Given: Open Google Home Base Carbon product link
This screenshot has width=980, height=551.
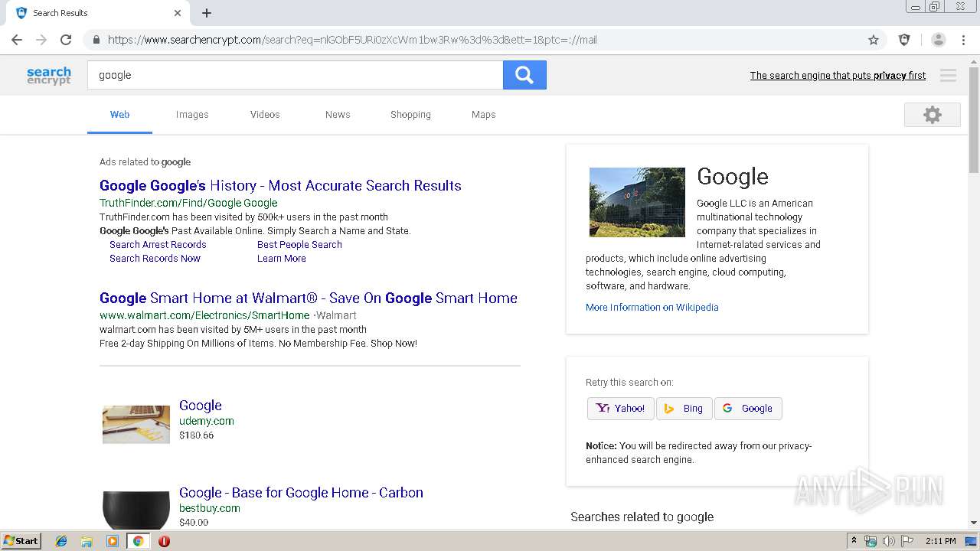Looking at the screenshot, I should (x=301, y=493).
